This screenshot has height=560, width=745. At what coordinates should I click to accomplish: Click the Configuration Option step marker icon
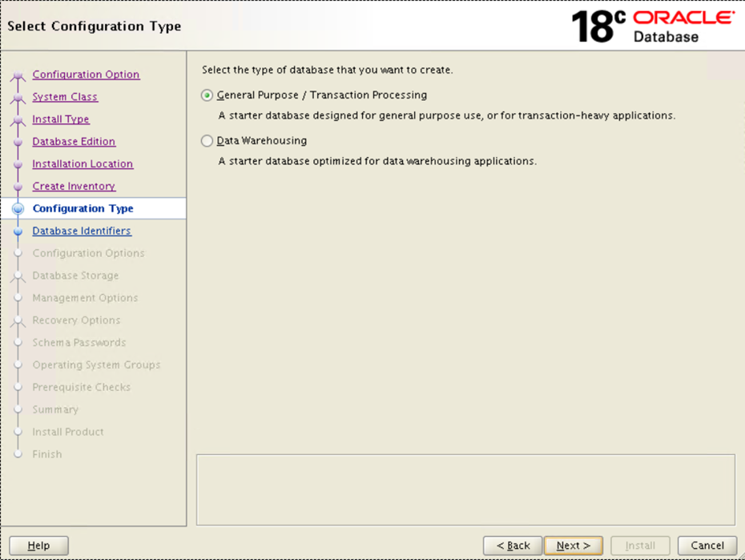coord(18,76)
